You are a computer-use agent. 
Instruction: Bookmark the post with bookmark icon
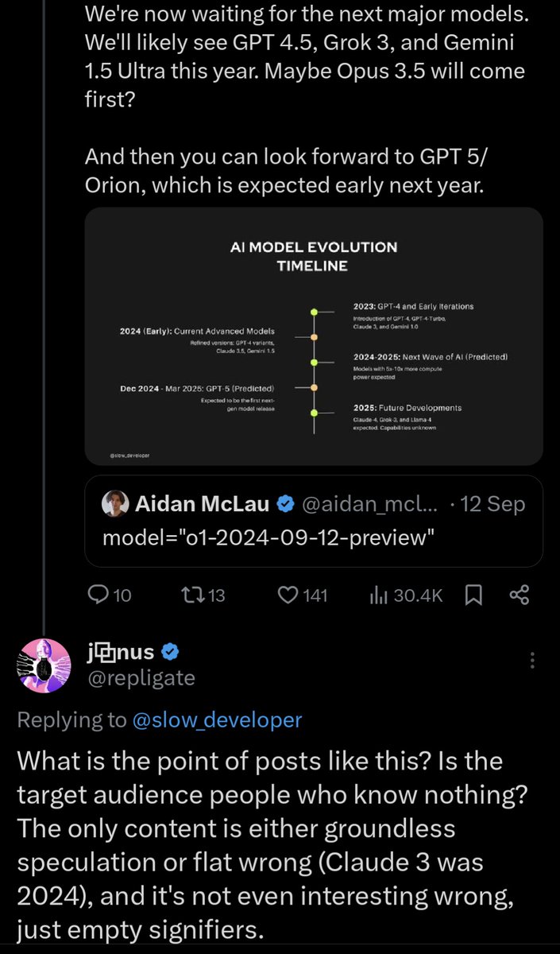(x=473, y=595)
